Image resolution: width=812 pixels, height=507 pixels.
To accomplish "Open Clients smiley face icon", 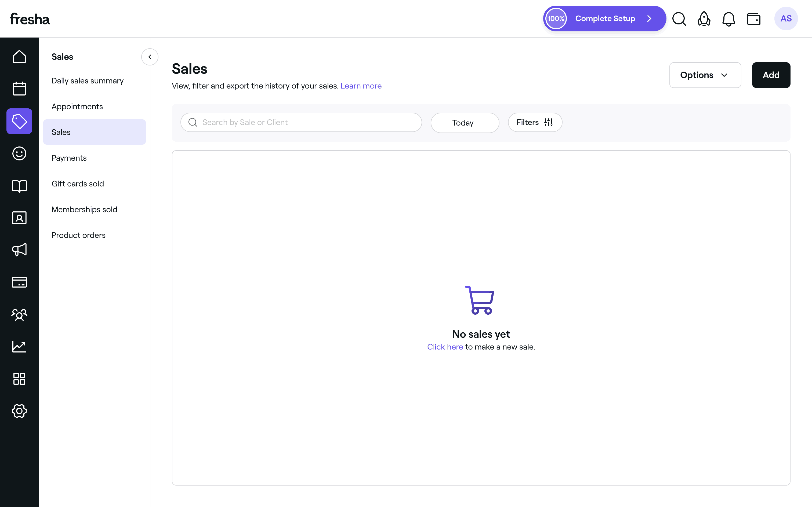I will pos(19,153).
